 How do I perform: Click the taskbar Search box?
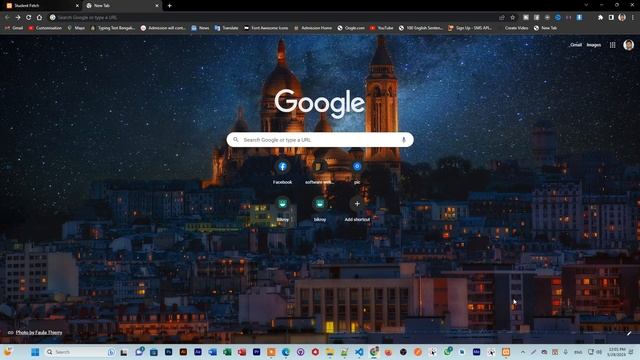[80, 352]
